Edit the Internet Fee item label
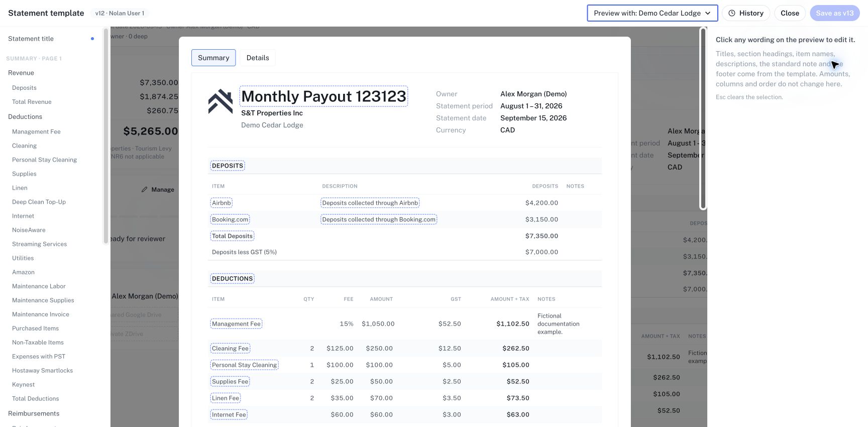The image size is (868, 427). coord(229,415)
